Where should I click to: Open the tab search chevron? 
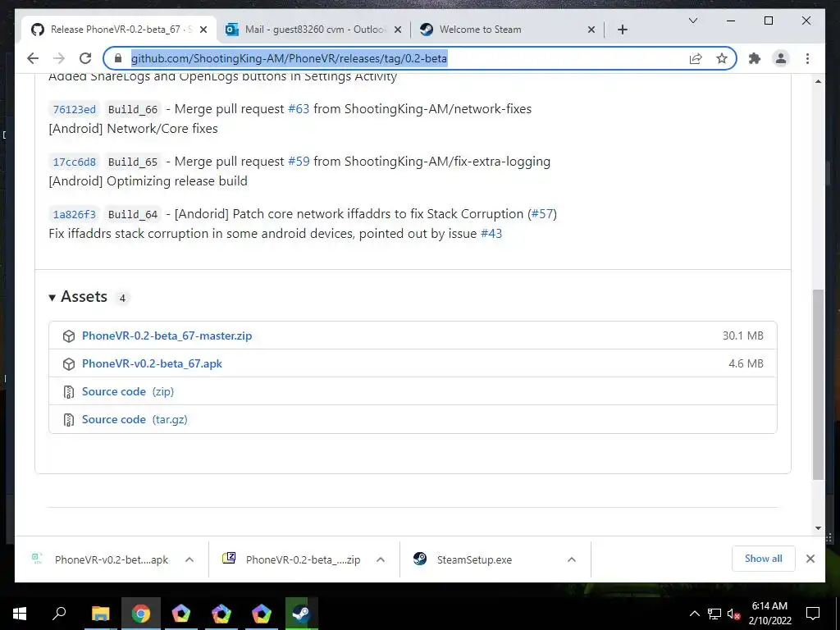[692, 21]
